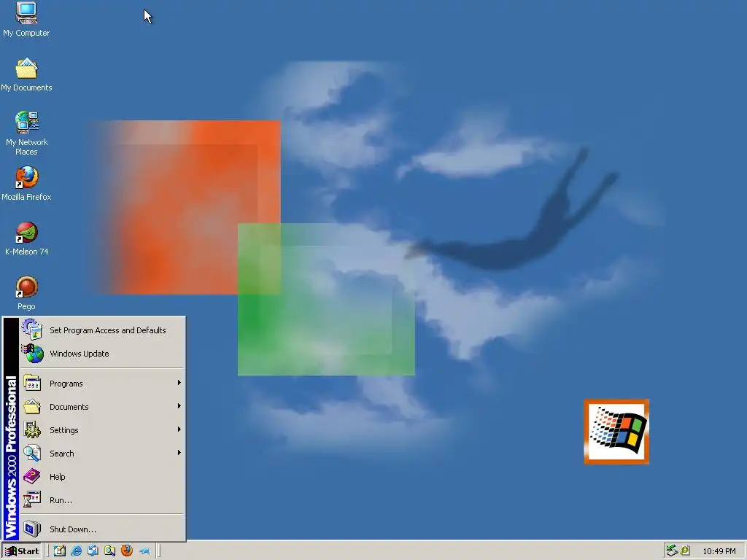Select the My Documents desktop icon
Screen dimensions: 747x560
[x=26, y=75]
